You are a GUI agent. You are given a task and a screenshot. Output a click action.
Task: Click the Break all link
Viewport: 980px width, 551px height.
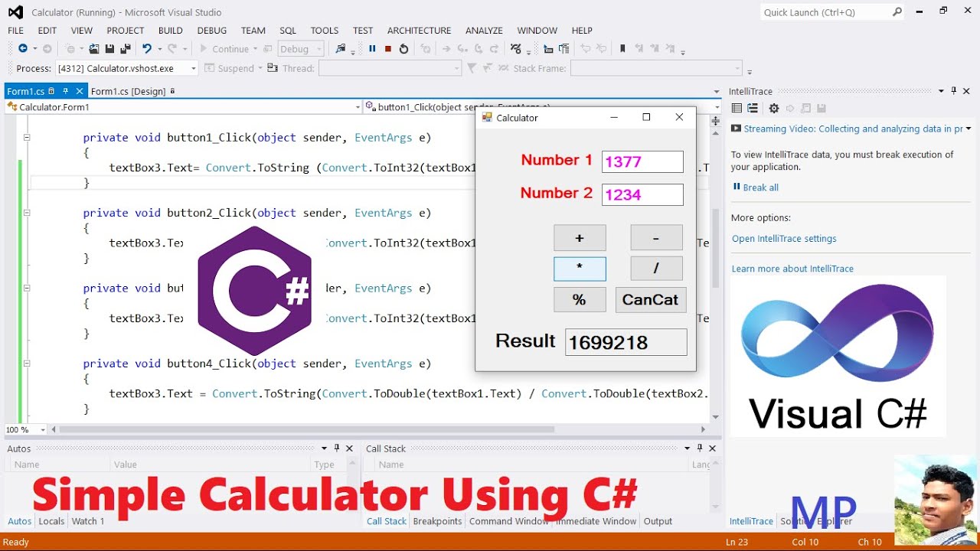click(760, 187)
